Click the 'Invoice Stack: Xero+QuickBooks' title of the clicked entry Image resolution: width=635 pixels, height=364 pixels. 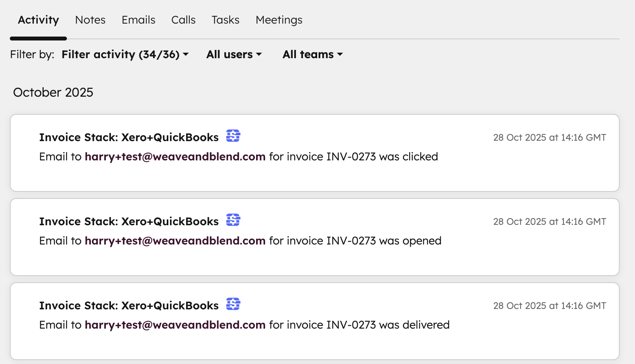click(129, 138)
